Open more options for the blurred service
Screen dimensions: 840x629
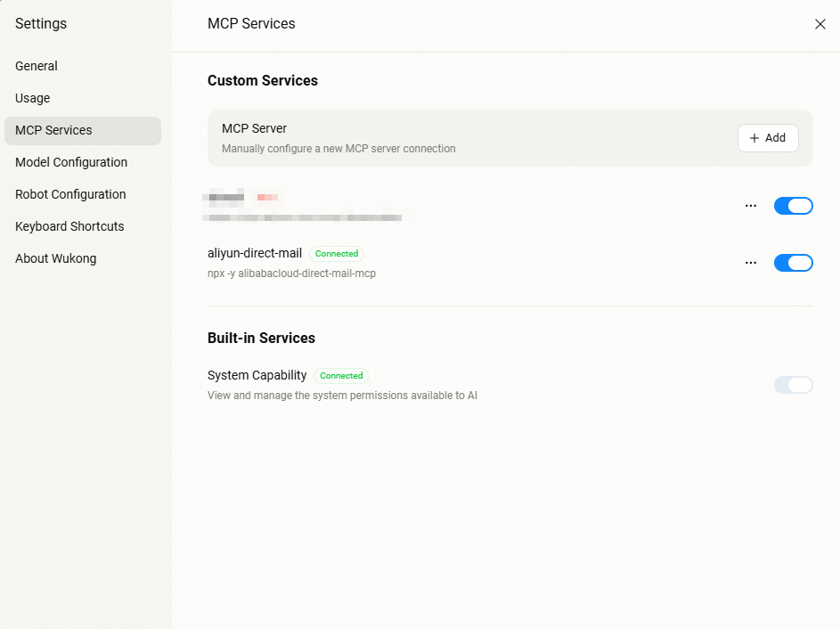click(751, 206)
